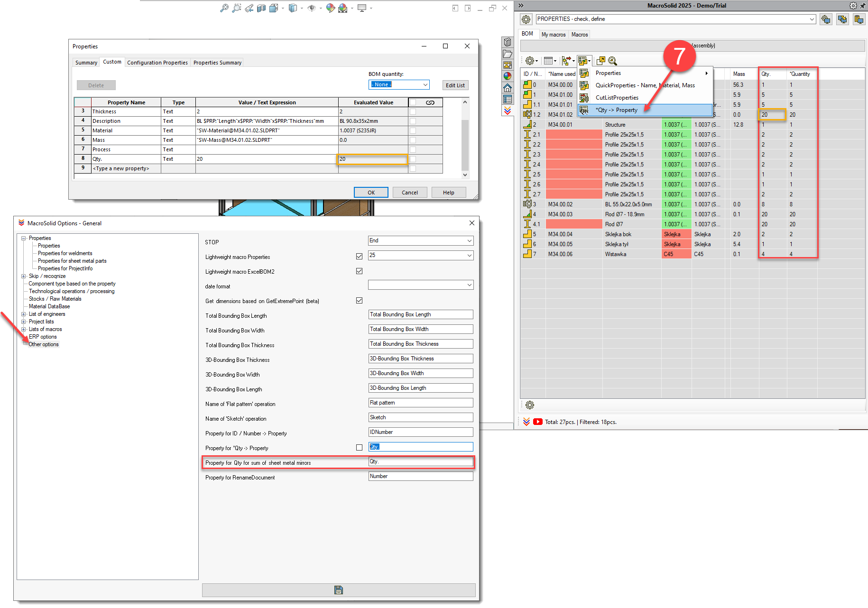Select the Display Style cube icon

coord(293,8)
